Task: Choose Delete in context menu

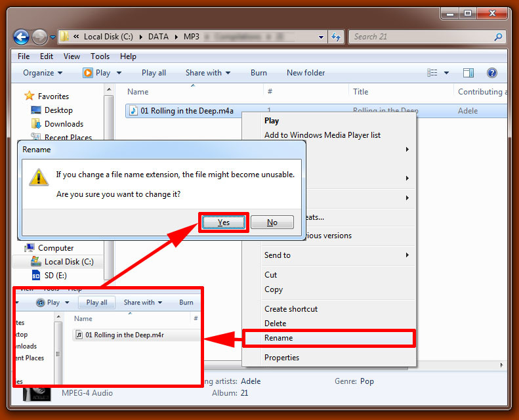Action: [275, 324]
